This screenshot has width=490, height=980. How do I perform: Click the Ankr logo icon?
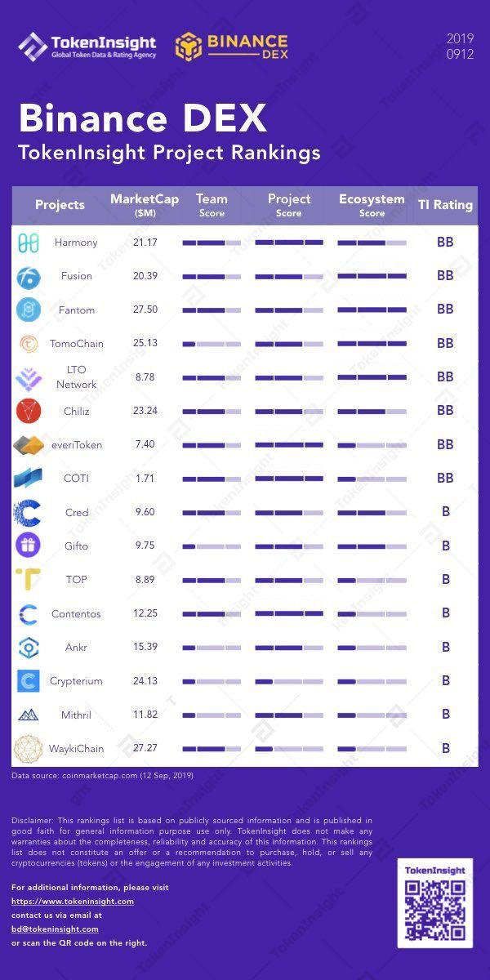[x=29, y=648]
